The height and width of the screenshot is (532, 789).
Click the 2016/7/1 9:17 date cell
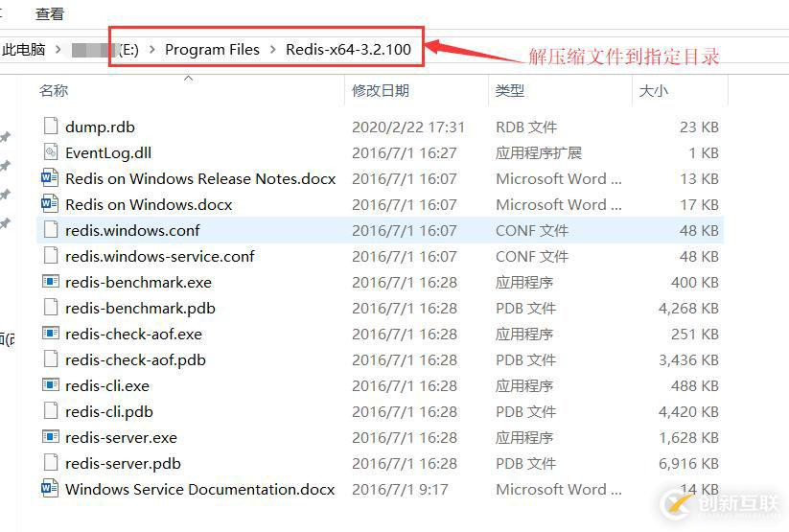tap(400, 489)
